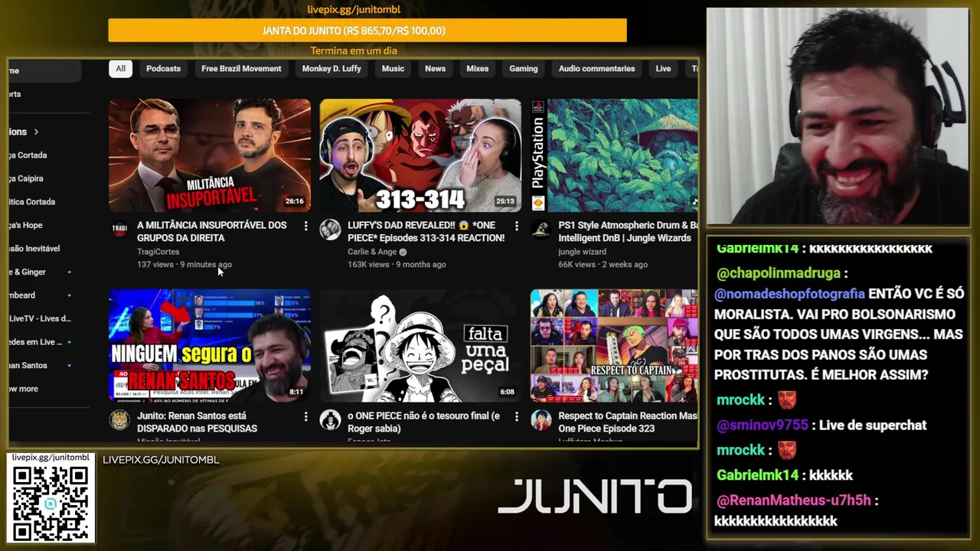Select the News filter chip

click(x=435, y=69)
